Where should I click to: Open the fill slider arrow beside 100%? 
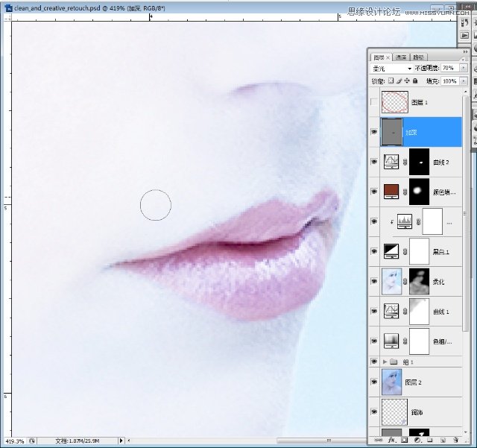(464, 81)
